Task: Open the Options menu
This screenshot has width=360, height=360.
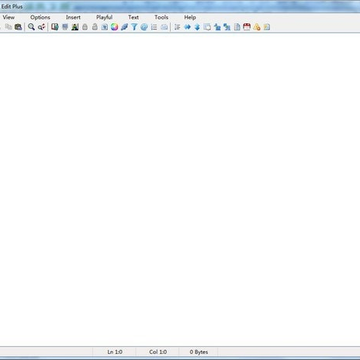Action: click(40, 17)
